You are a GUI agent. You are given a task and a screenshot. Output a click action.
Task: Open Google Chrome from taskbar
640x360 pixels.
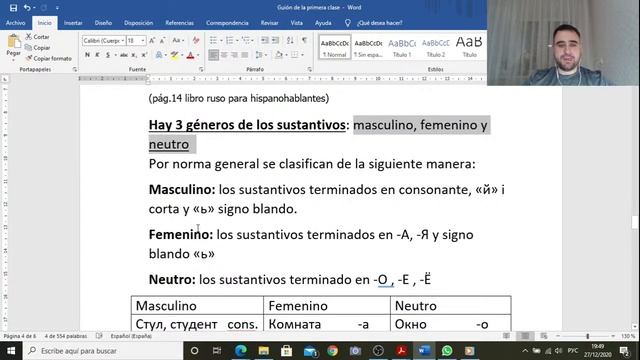tap(332, 351)
